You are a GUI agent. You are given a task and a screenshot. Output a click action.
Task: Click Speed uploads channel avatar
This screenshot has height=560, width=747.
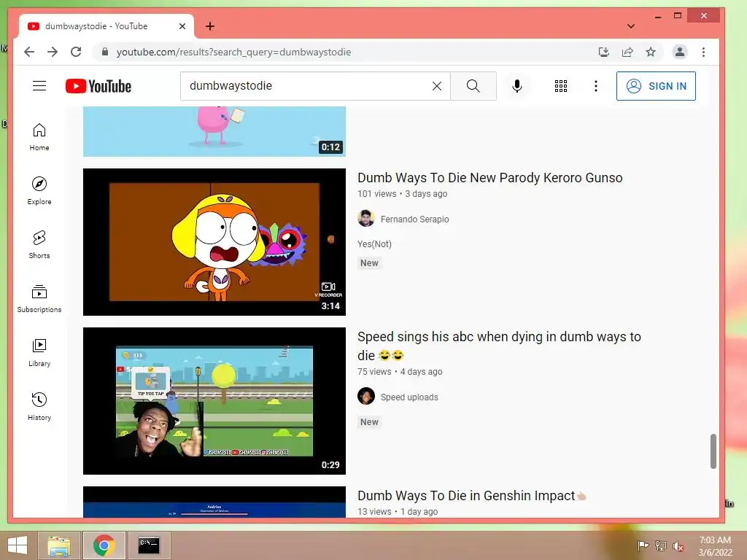pyautogui.click(x=366, y=396)
